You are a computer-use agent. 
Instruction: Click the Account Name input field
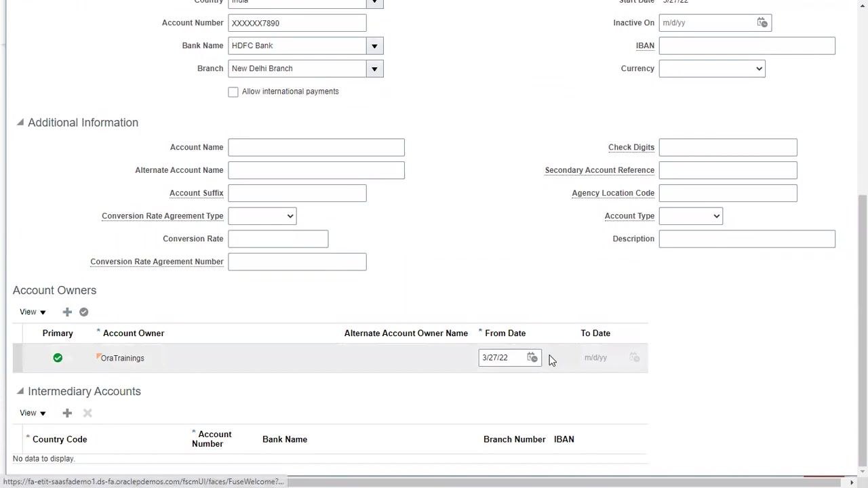pos(317,147)
